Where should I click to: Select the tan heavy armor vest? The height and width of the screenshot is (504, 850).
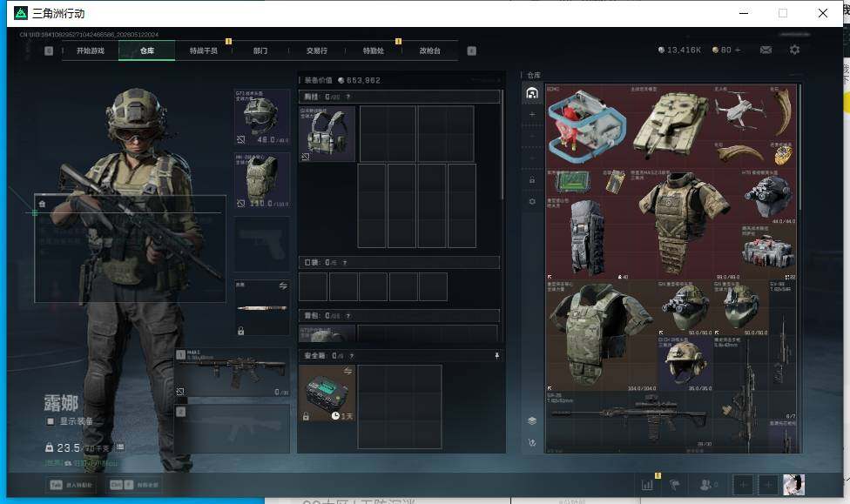coord(685,224)
